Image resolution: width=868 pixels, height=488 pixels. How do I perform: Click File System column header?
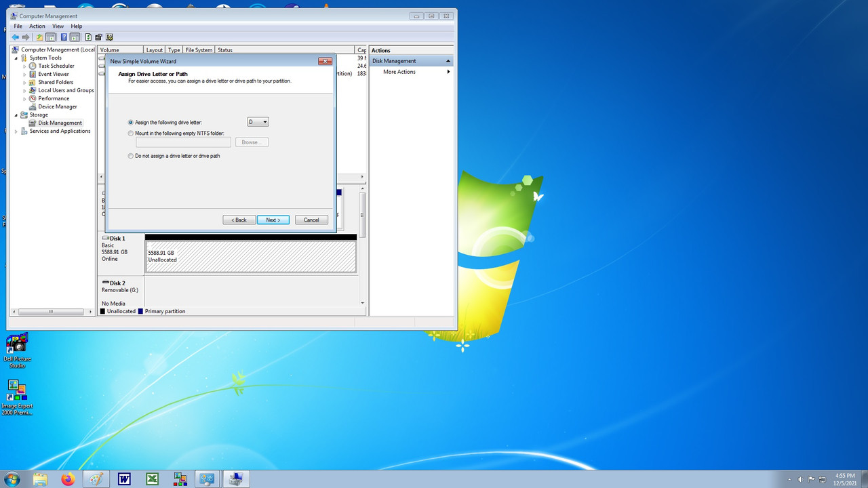[199, 50]
